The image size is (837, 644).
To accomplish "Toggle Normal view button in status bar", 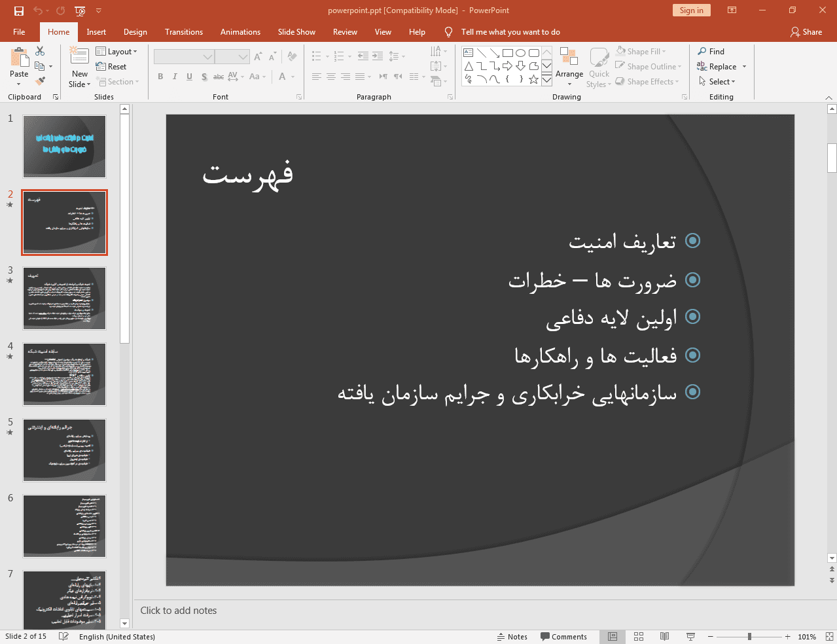I will click(x=613, y=637).
